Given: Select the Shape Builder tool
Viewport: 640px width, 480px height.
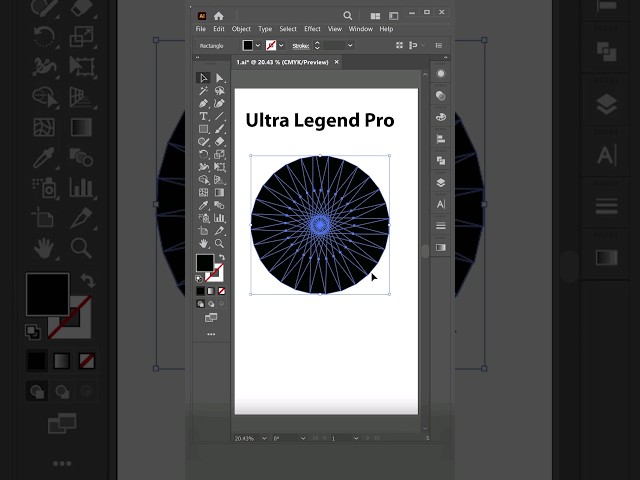Looking at the screenshot, I should 203,180.
